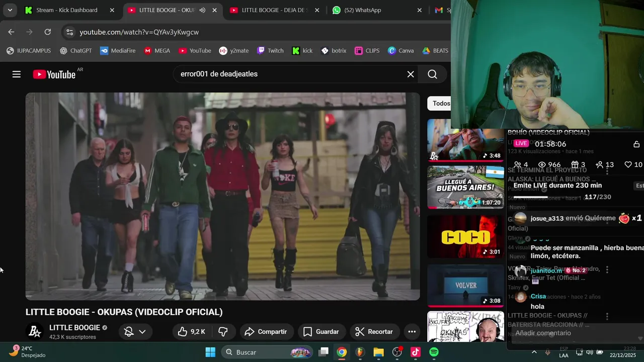
Task: Click LITTLE BOOGIE channel name link
Action: 74,328
